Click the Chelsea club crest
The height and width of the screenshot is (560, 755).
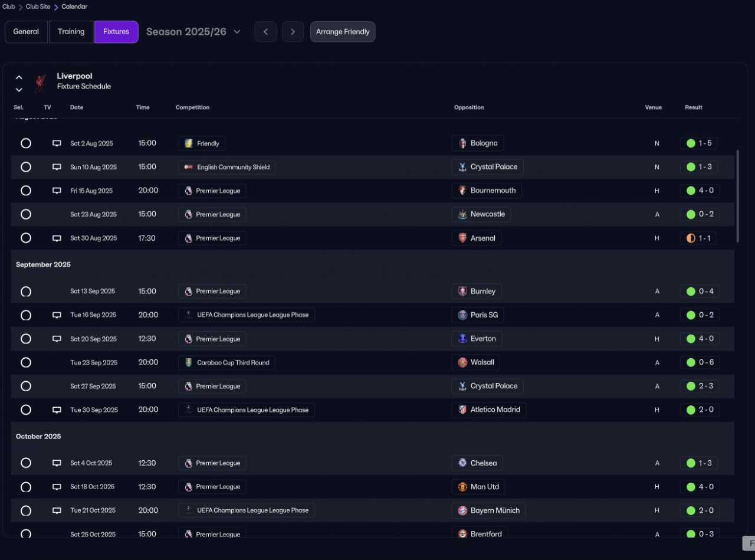(462, 463)
